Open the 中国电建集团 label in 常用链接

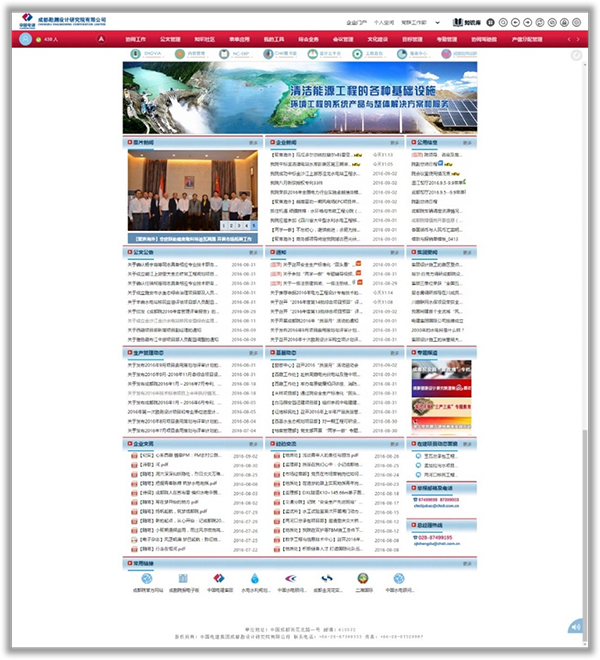pyautogui.click(x=220, y=590)
